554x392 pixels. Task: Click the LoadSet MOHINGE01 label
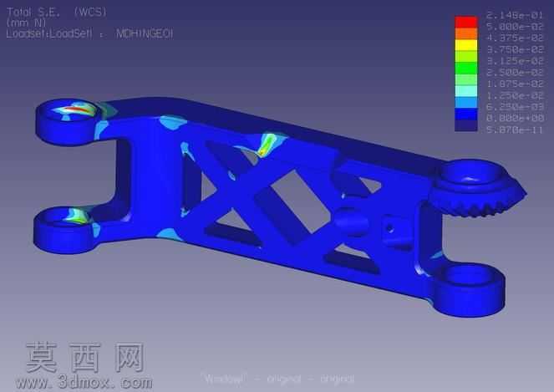coord(89,33)
